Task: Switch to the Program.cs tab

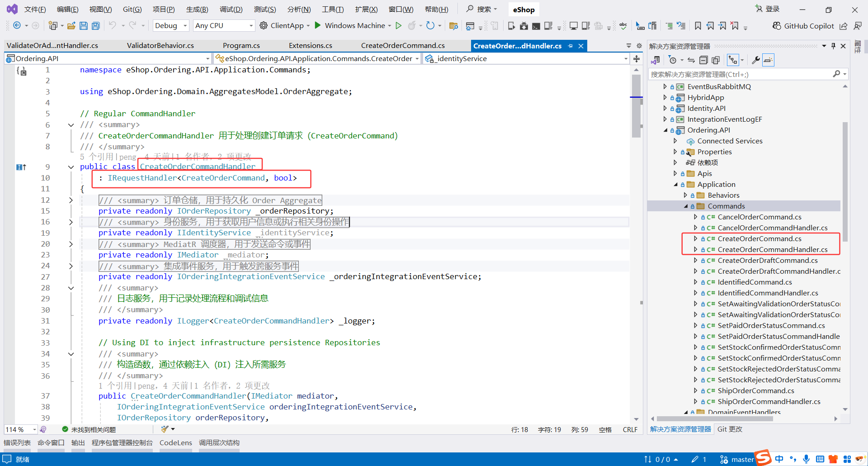Action: tap(241, 46)
